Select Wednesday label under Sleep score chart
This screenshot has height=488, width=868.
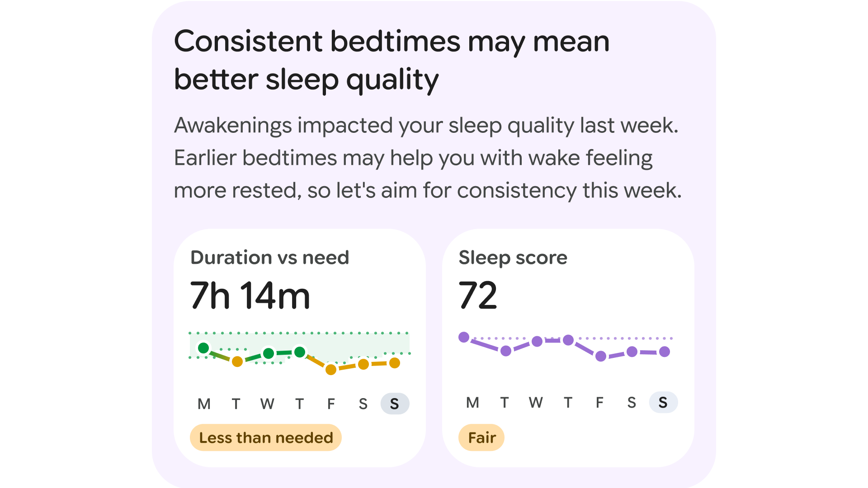[x=536, y=402]
